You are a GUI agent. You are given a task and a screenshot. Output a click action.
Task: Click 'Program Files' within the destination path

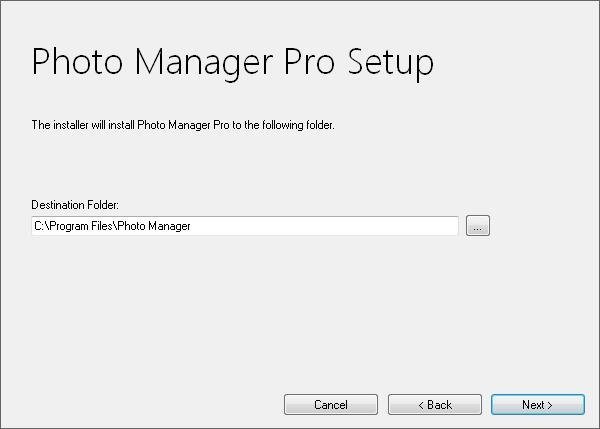pyautogui.click(x=80, y=226)
